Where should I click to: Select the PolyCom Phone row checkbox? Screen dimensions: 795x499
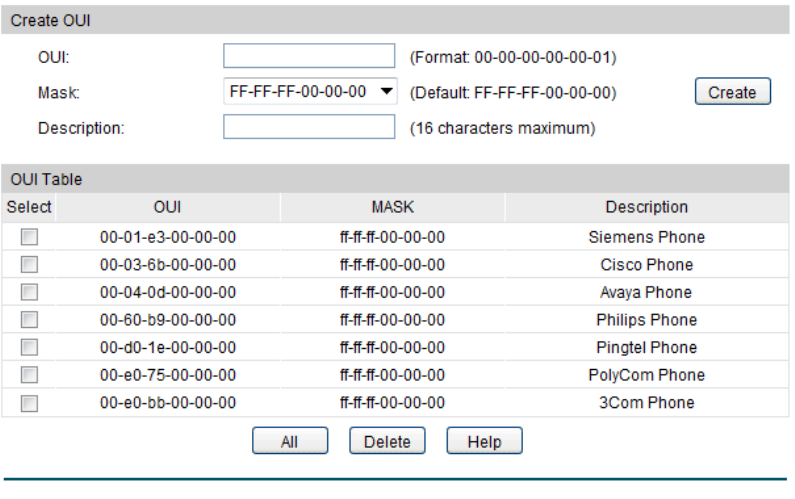[29, 375]
